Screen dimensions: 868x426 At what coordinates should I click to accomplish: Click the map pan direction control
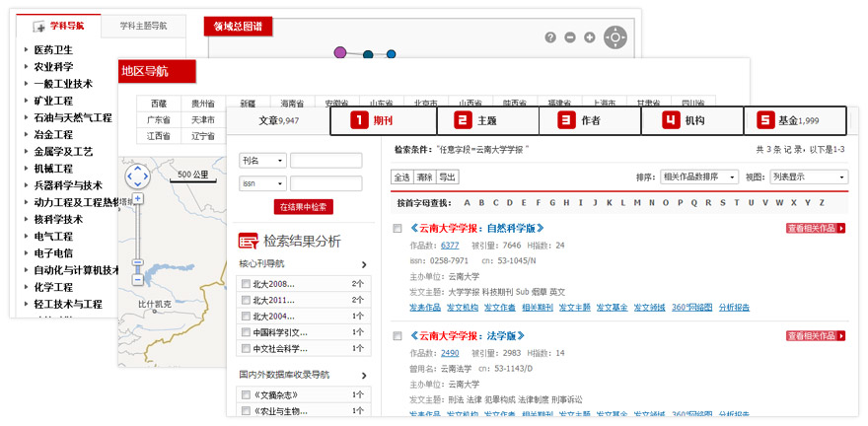[x=137, y=177]
